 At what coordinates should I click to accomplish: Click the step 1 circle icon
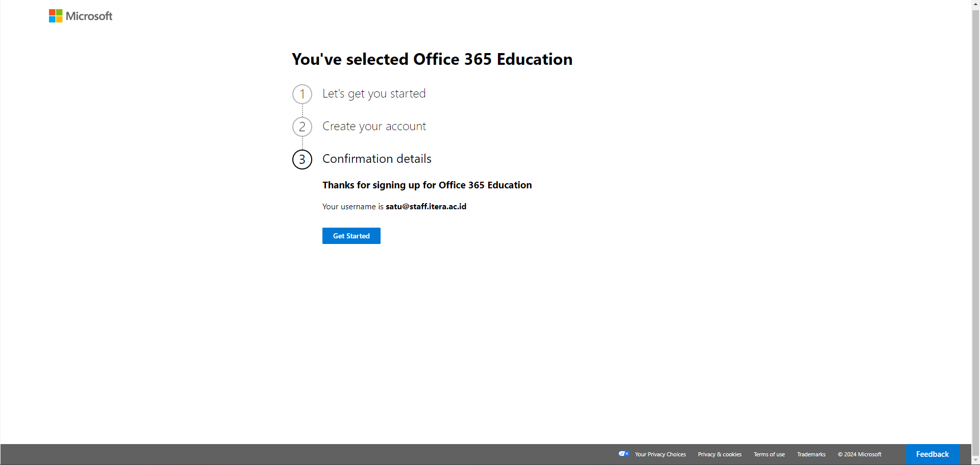tap(302, 94)
